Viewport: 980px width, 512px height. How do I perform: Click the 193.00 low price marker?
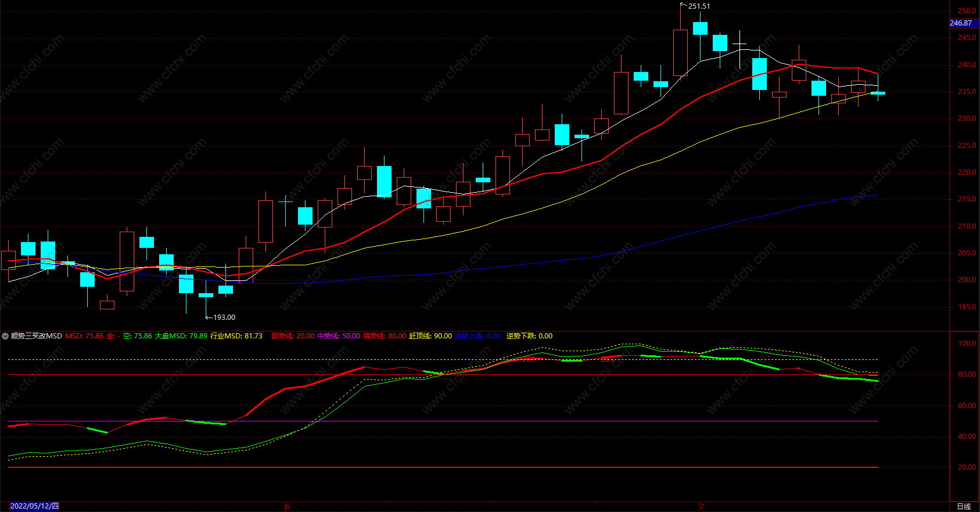tap(224, 318)
